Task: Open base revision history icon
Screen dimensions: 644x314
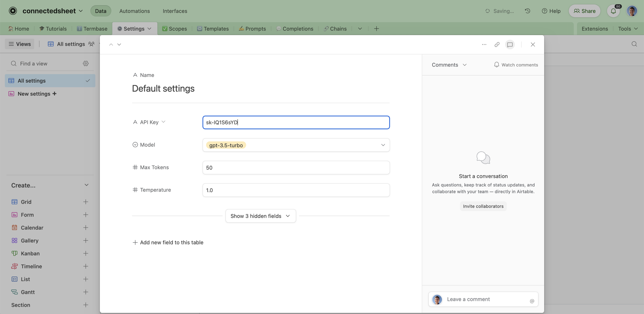Action: tap(527, 11)
